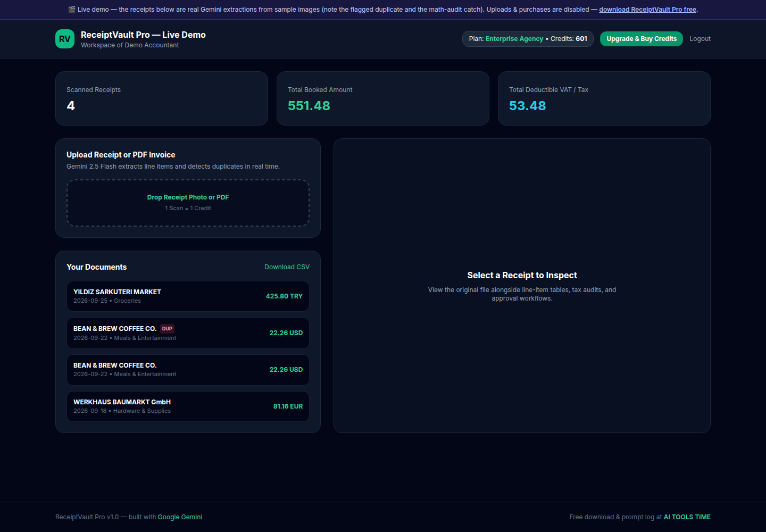The height and width of the screenshot is (532, 766).
Task: Open the BEAN & BREW receipt marked DUP
Action: 188,333
